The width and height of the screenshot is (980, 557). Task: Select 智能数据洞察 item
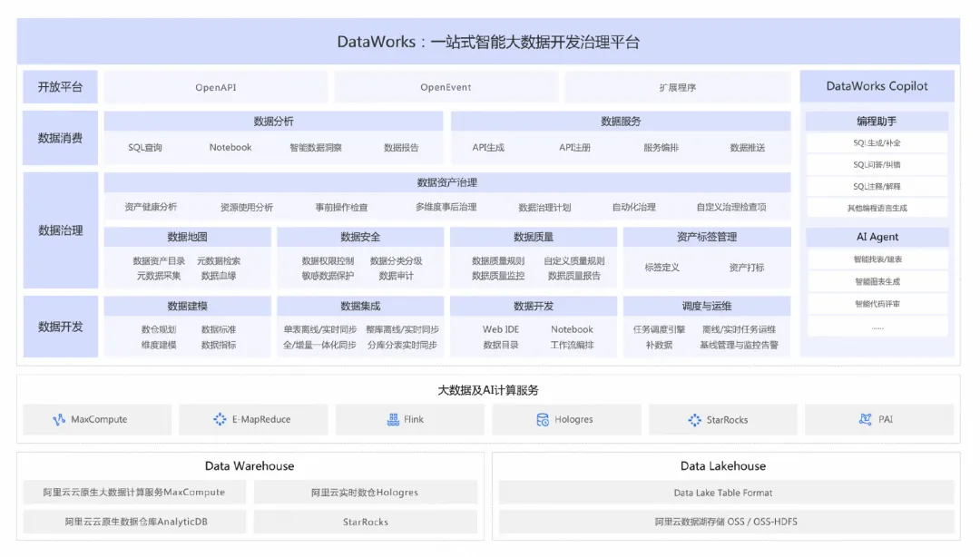point(316,148)
